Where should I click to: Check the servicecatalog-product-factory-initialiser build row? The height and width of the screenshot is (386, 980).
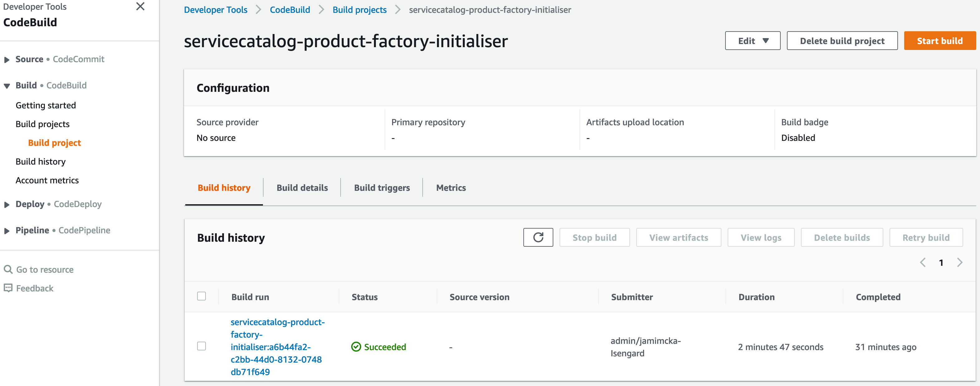point(201,346)
